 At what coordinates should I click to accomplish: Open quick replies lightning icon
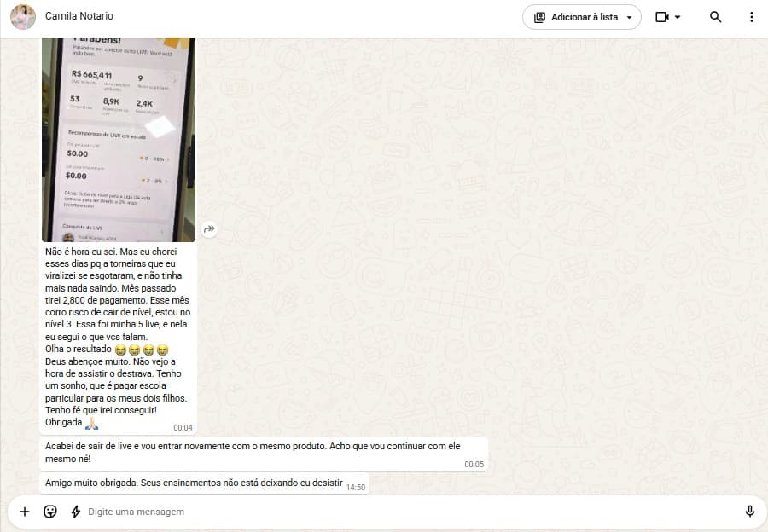pyautogui.click(x=75, y=512)
